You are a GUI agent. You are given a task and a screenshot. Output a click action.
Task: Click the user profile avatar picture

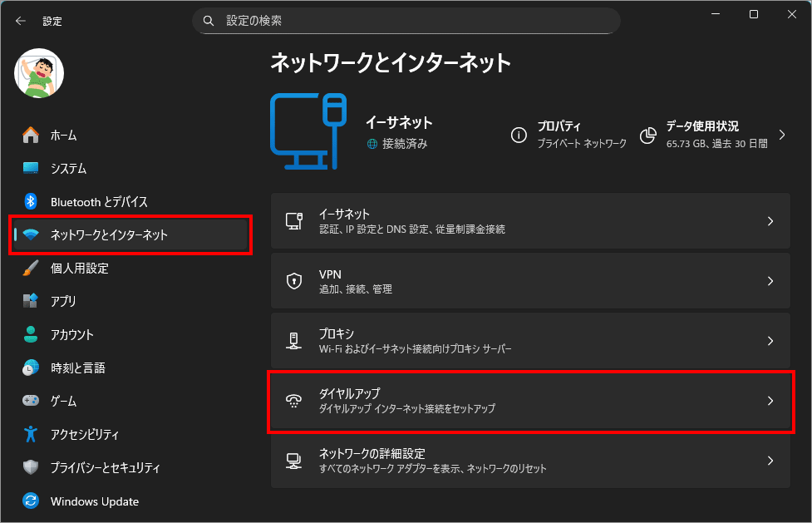[39, 73]
